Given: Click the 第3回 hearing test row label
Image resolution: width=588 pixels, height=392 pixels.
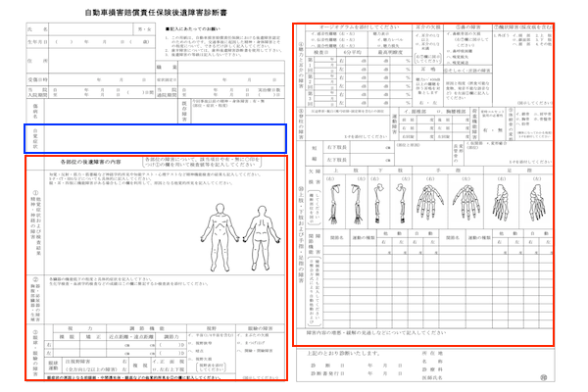Looking at the screenshot, I should click(310, 98).
